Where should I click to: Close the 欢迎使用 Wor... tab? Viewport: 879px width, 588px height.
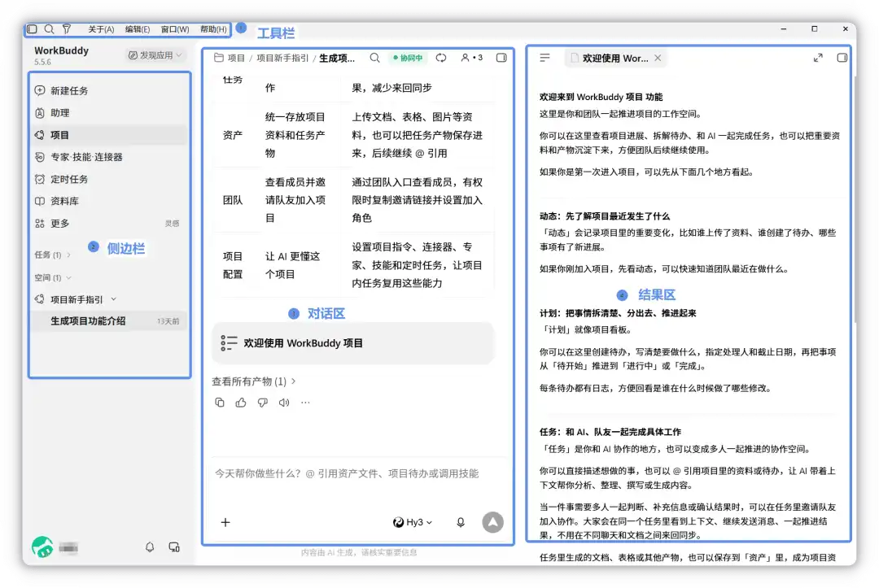[658, 59]
